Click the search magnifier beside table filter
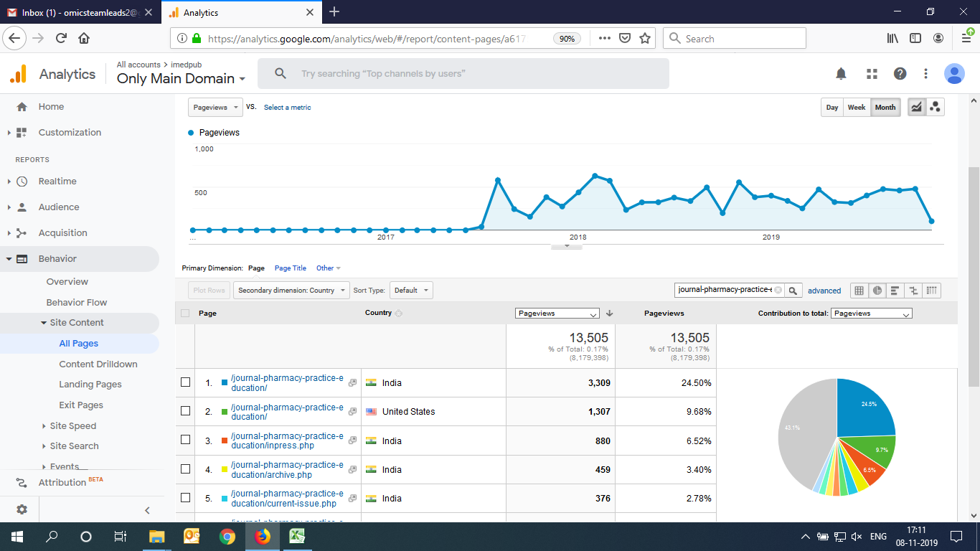Image resolution: width=980 pixels, height=551 pixels. click(793, 291)
